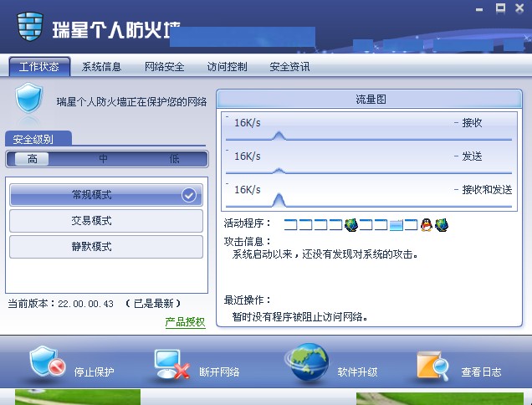Set security level to 高
The image size is (532, 405).
pyautogui.click(x=33, y=159)
